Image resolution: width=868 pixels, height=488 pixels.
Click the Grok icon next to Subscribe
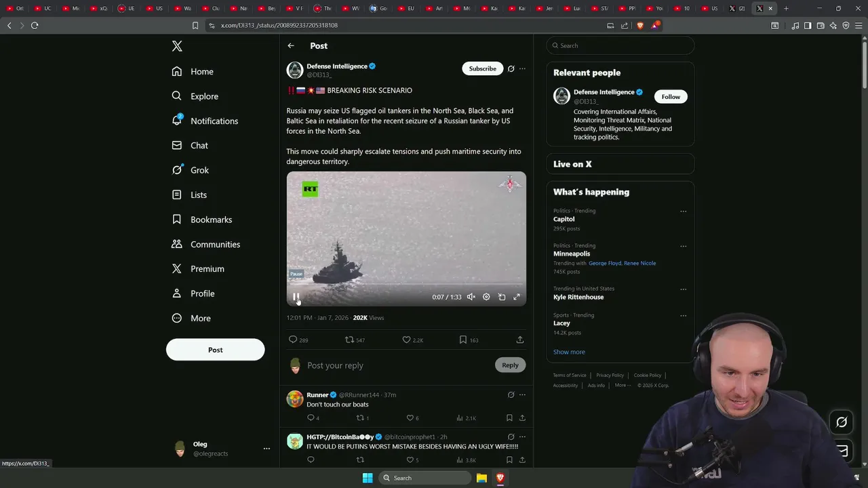(511, 68)
